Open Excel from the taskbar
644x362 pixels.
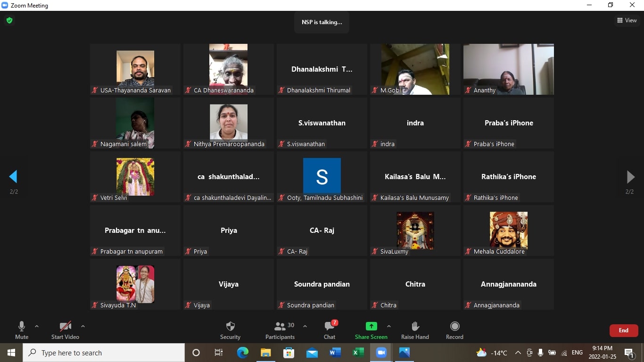pyautogui.click(x=358, y=353)
